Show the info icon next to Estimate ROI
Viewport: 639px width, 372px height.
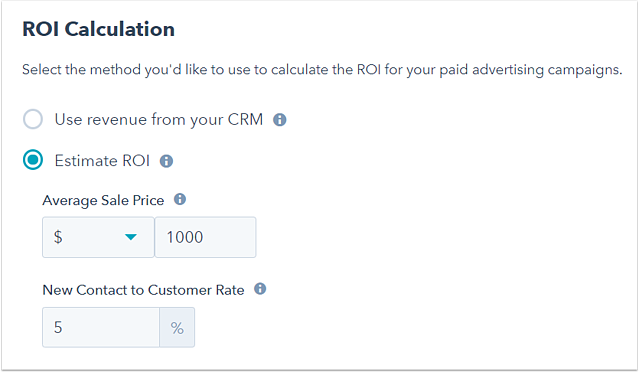pyautogui.click(x=166, y=161)
